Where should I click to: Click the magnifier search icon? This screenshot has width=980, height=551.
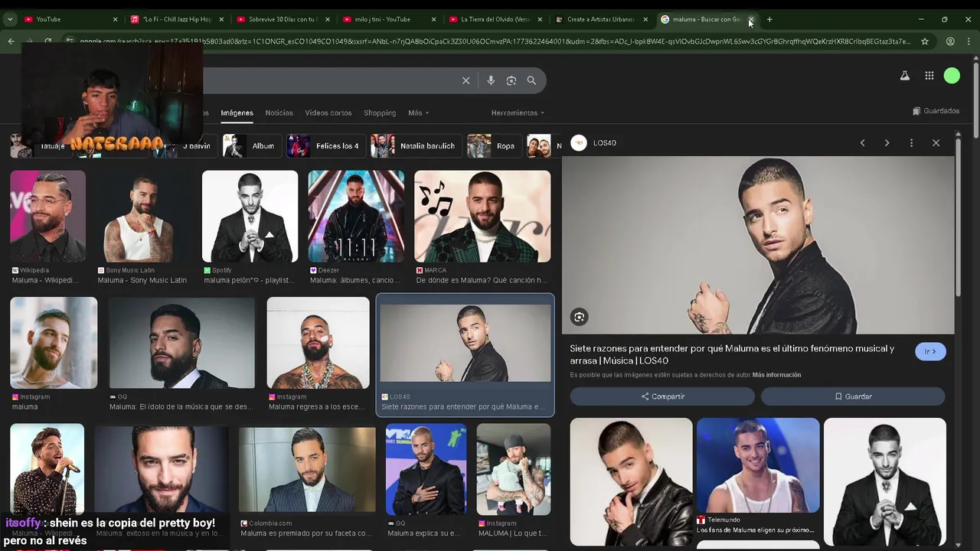pos(531,80)
